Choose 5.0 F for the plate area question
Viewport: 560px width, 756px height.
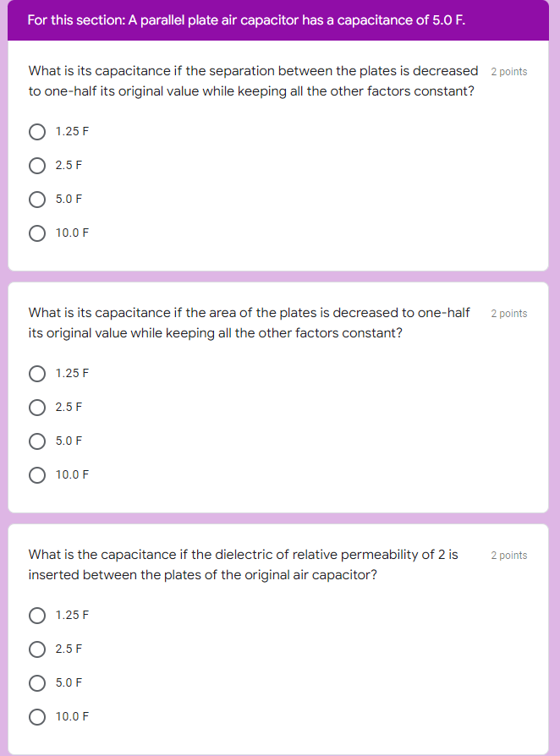coord(37,441)
